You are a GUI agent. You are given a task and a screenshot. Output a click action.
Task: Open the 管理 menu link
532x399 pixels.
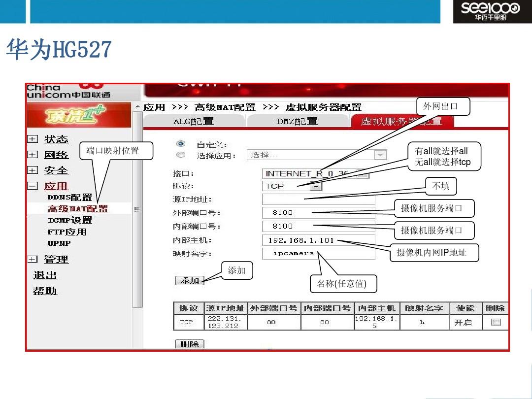[x=56, y=259]
